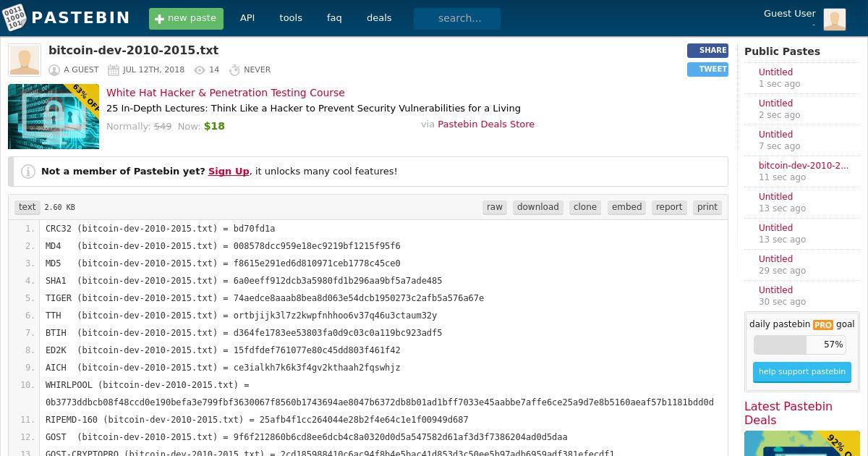The height and width of the screenshot is (456, 868).
Task: Open bitcoin-dev-2010-2... public paste link
Action: click(804, 166)
